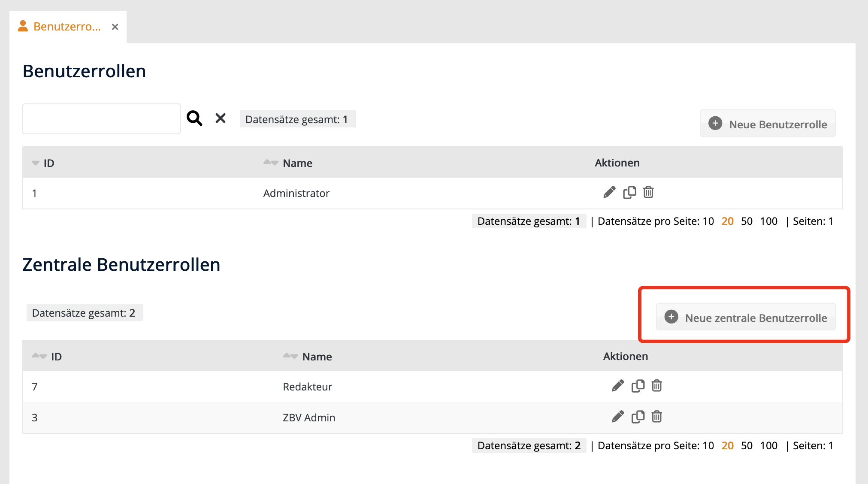Image resolution: width=868 pixels, height=484 pixels.
Task: Close the Benutzerrollen tab
Action: tap(115, 27)
